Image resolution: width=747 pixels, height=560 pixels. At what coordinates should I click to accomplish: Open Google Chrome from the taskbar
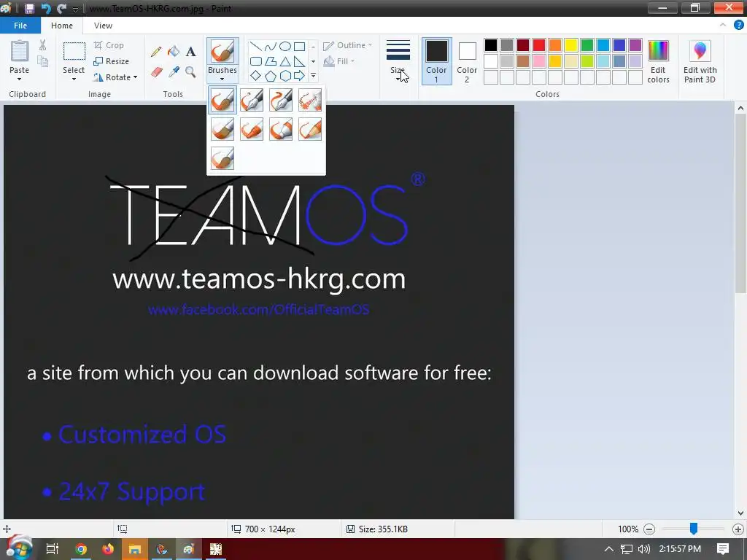pos(81,549)
